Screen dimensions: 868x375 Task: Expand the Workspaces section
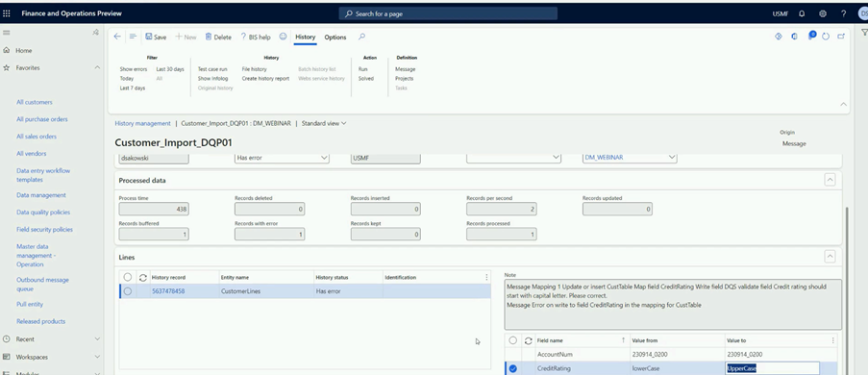pyautogui.click(x=97, y=358)
